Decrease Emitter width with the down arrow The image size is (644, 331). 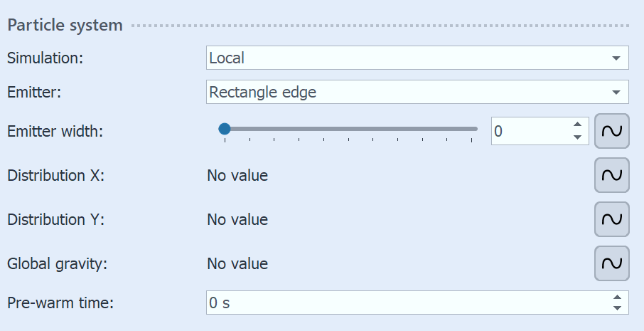[x=578, y=137]
